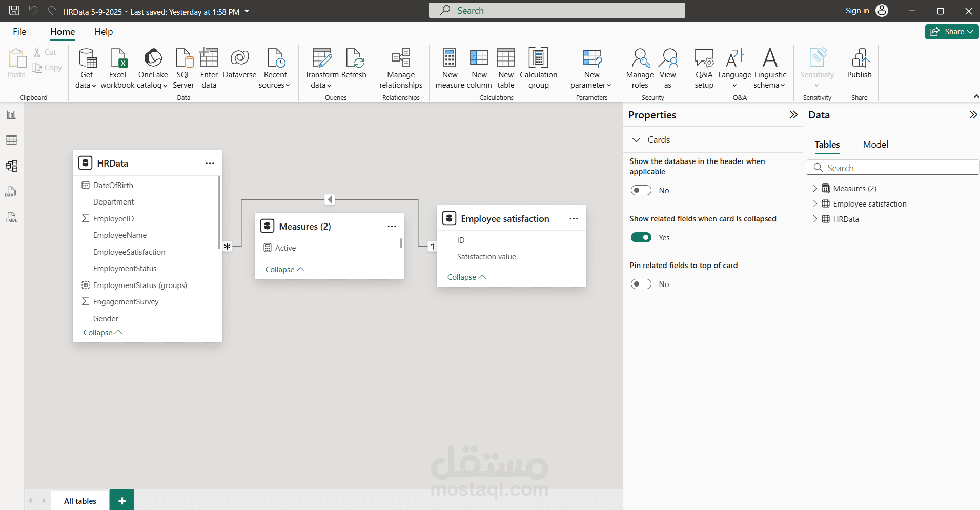Click the Share button
Screen dimensions: 980x510
(x=952, y=32)
